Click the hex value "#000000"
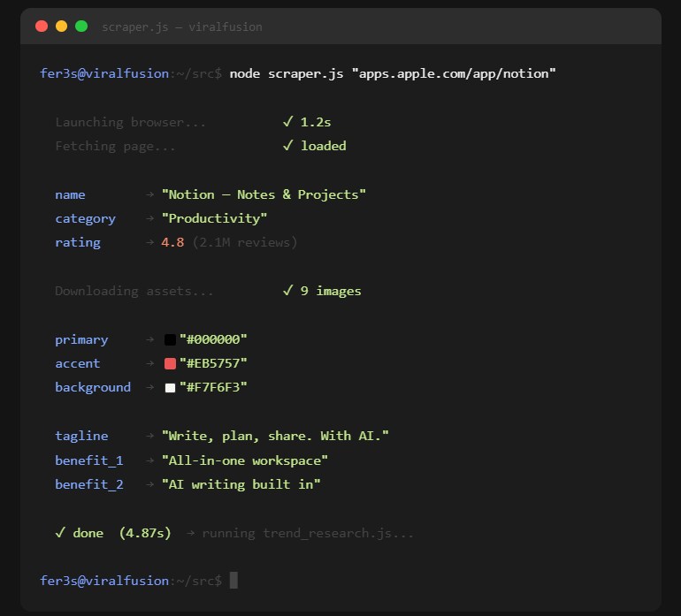The height and width of the screenshot is (616, 681). click(213, 339)
